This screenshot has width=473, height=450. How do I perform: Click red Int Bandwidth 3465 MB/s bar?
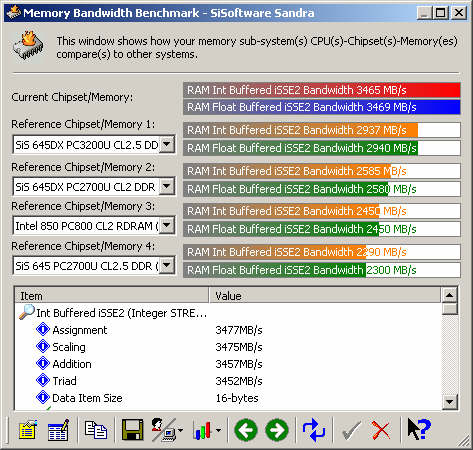click(x=322, y=90)
